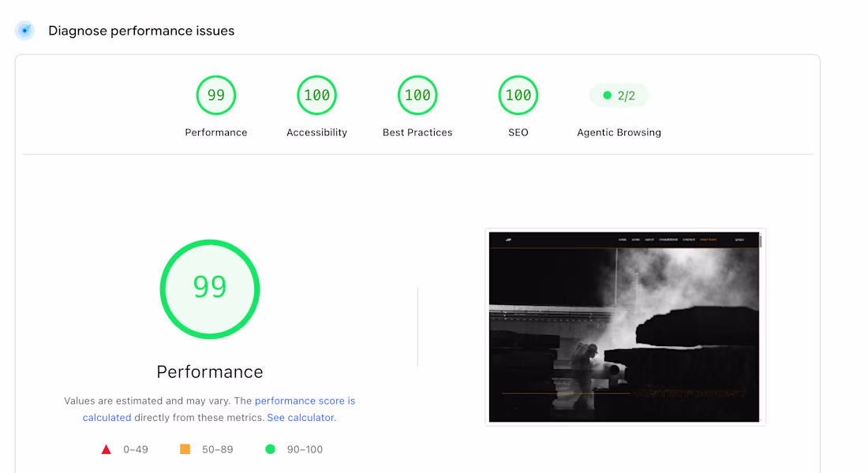Open the Agentic Browsing 2/2 badge
This screenshot has height=473, width=868.
(x=619, y=95)
